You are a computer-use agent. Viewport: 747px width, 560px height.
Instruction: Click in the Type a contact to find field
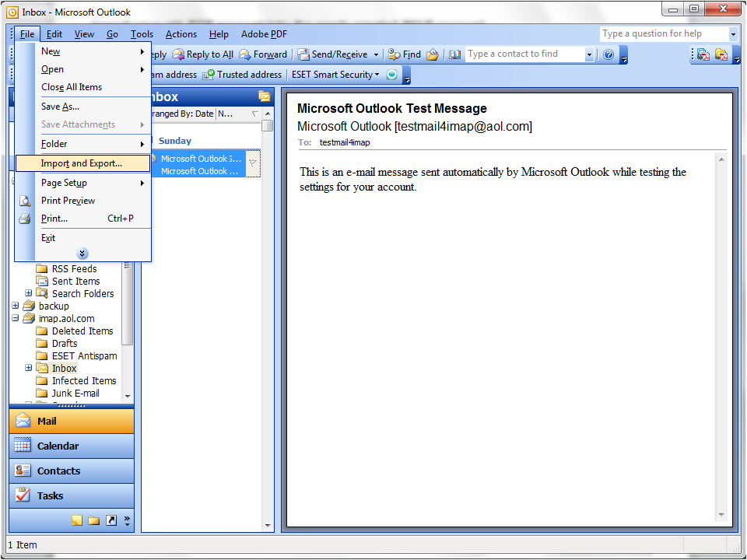point(524,54)
